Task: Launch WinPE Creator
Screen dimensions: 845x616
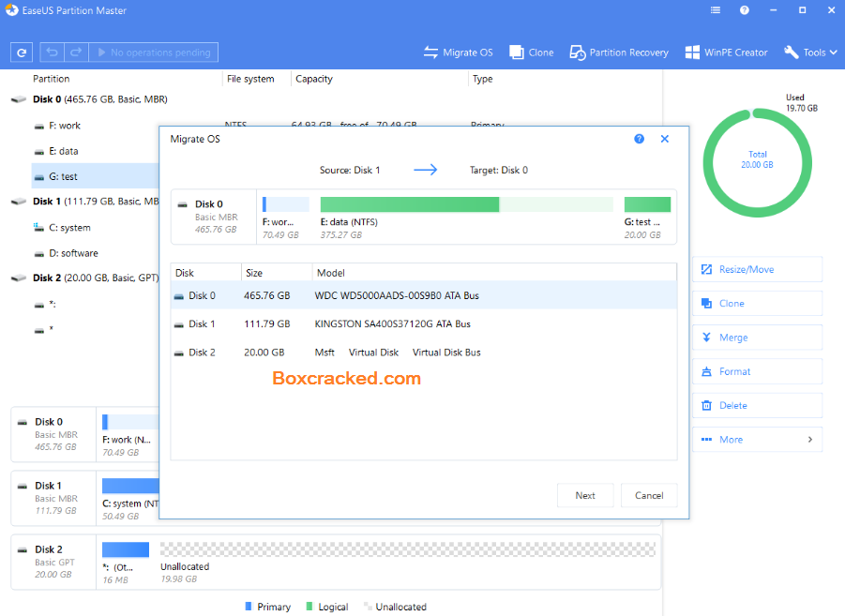Action: pyautogui.click(x=726, y=53)
